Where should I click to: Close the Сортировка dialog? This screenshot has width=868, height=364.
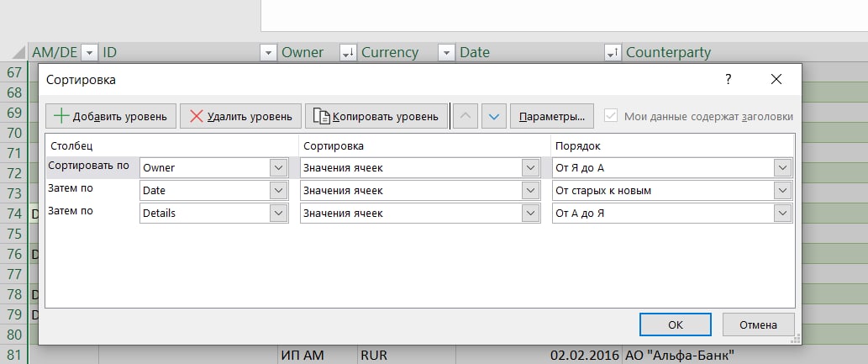tap(776, 79)
